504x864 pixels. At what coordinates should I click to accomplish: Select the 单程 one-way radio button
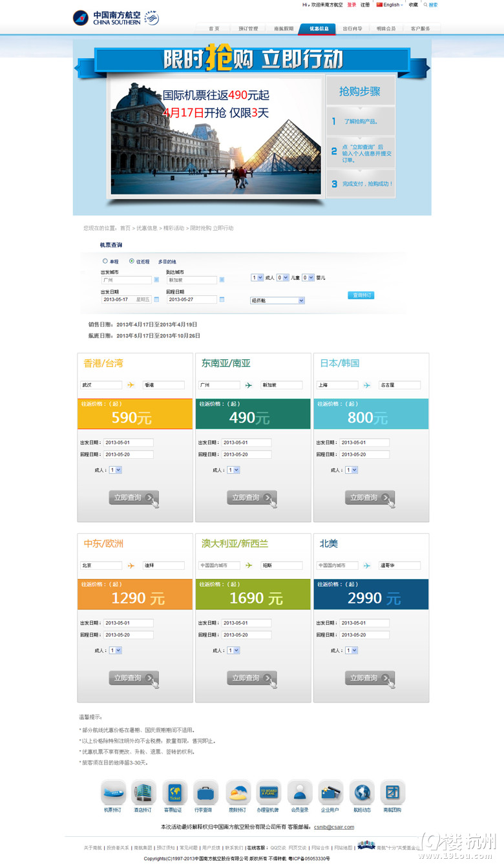tap(105, 261)
